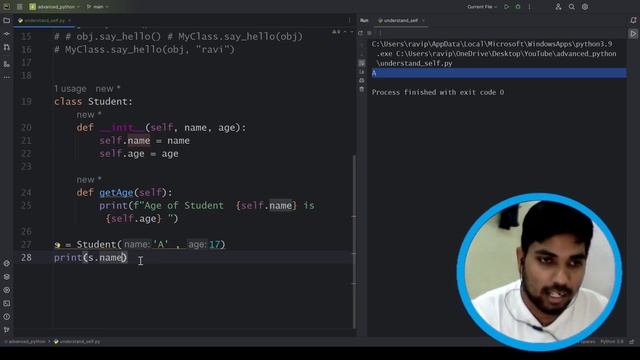The height and width of the screenshot is (360, 640).
Task: Click the right sidebar run icon
Action: click(633, 34)
